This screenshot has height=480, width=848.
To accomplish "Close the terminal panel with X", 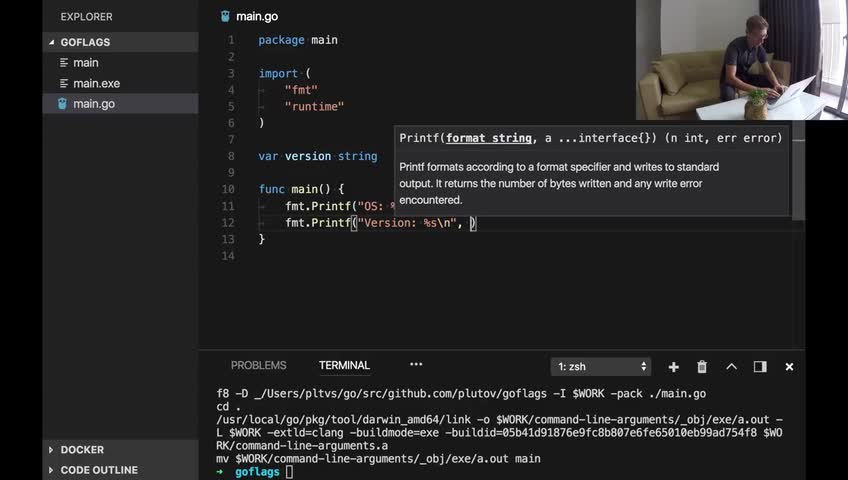I will pos(789,367).
